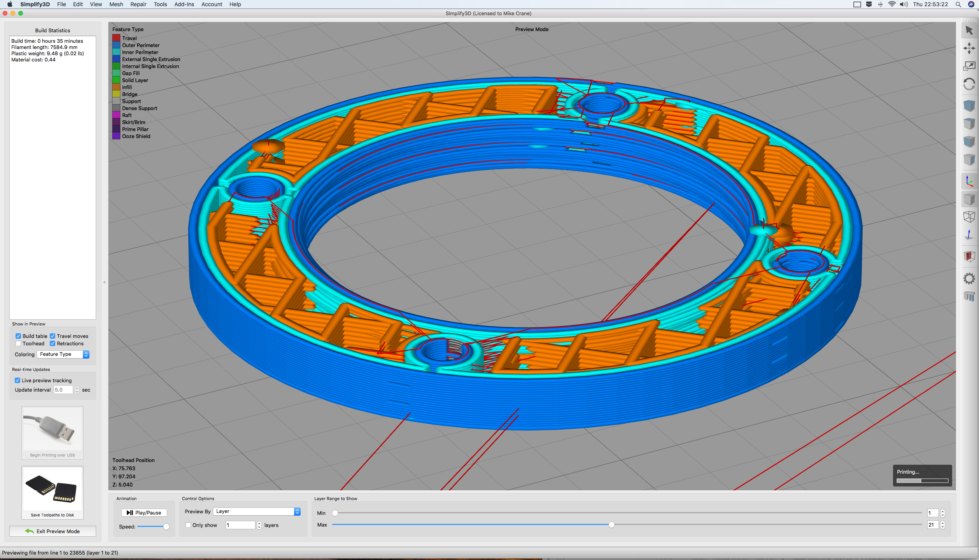The height and width of the screenshot is (560, 979).
Task: Activate the scale model tool
Action: click(969, 66)
